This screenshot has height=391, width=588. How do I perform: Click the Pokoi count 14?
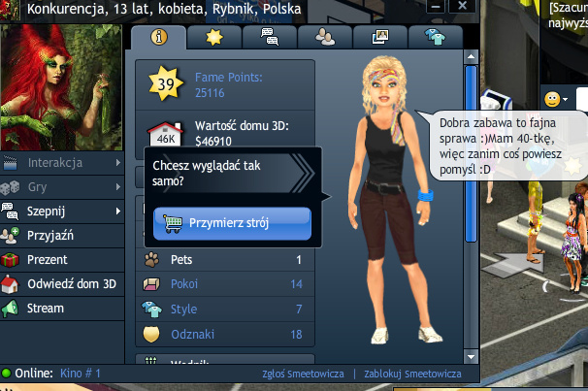[296, 284]
